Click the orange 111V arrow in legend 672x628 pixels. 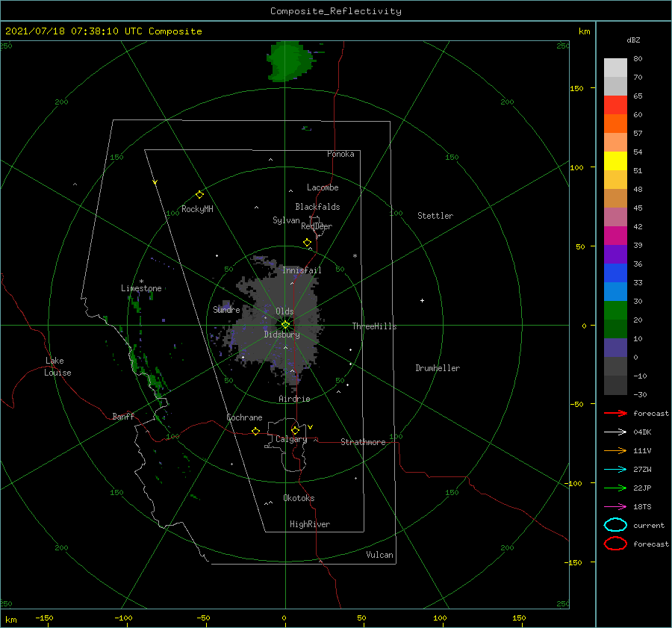pos(615,450)
